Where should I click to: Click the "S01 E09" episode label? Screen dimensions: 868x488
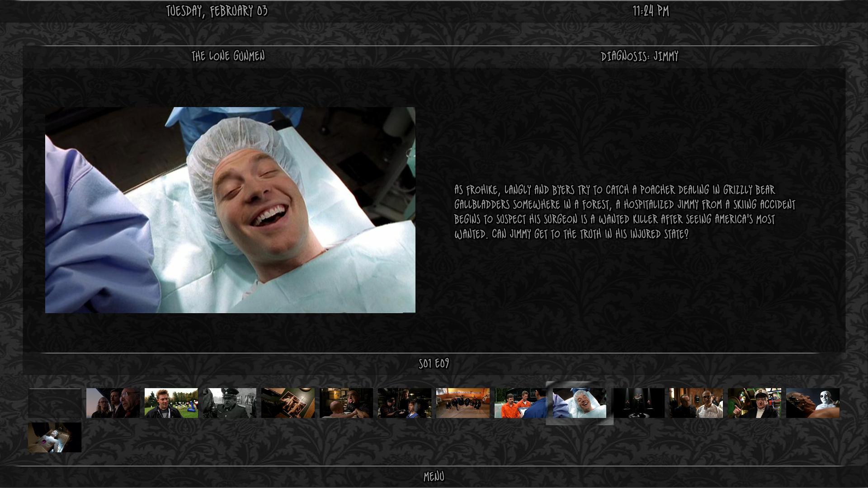tap(434, 364)
